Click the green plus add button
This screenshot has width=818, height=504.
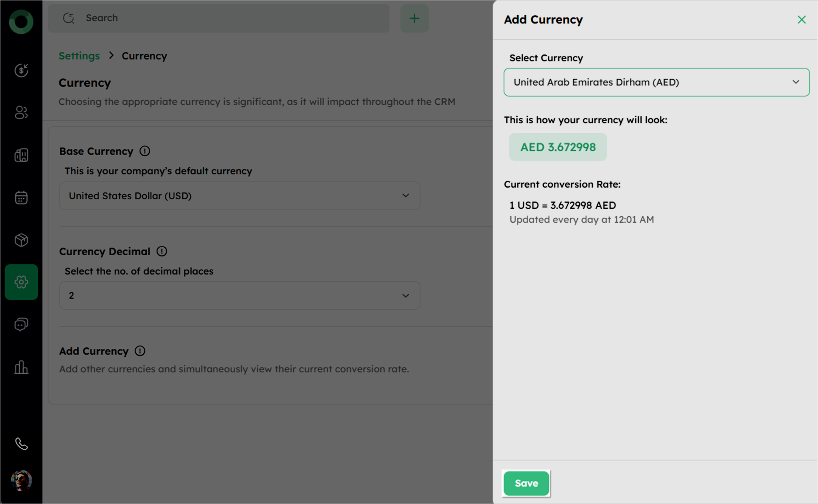click(x=414, y=18)
